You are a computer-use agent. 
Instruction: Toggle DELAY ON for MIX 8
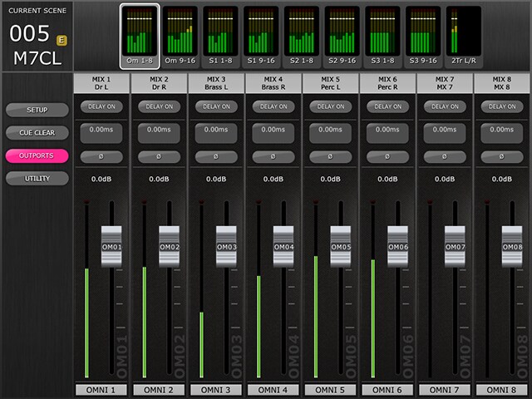click(502, 106)
